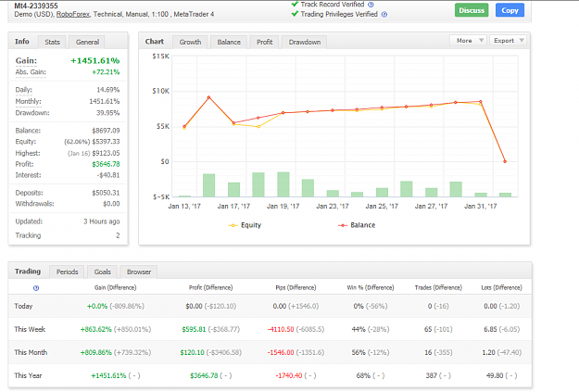
Task: Open the Goals tab
Action: click(x=102, y=272)
